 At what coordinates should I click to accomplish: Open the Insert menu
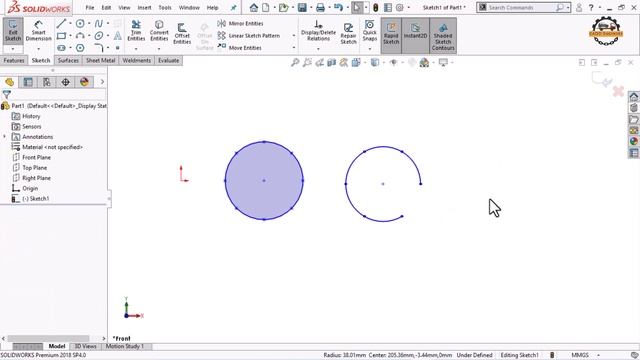coord(144,7)
